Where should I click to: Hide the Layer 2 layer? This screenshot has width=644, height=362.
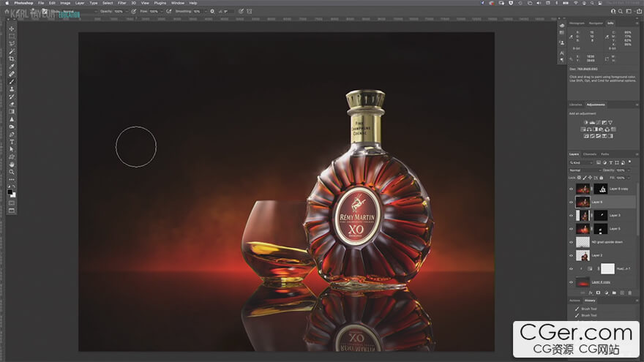(572, 255)
